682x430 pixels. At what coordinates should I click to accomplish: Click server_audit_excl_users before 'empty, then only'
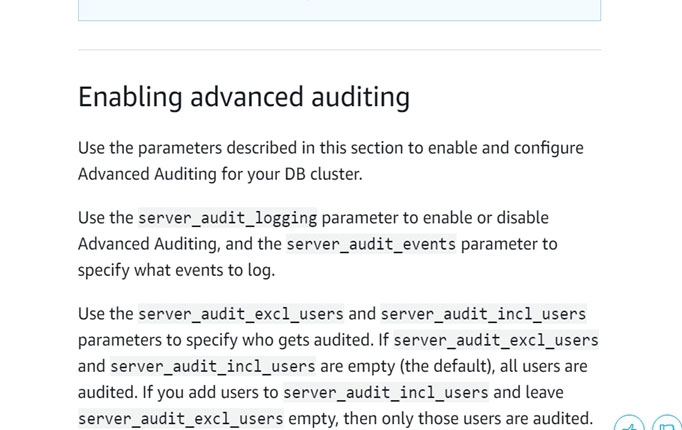click(180, 418)
